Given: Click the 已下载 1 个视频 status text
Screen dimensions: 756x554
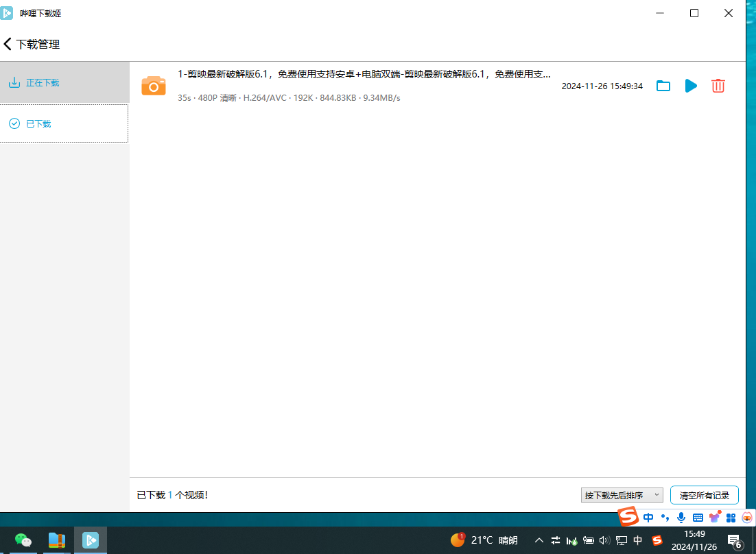Looking at the screenshot, I should [172, 495].
